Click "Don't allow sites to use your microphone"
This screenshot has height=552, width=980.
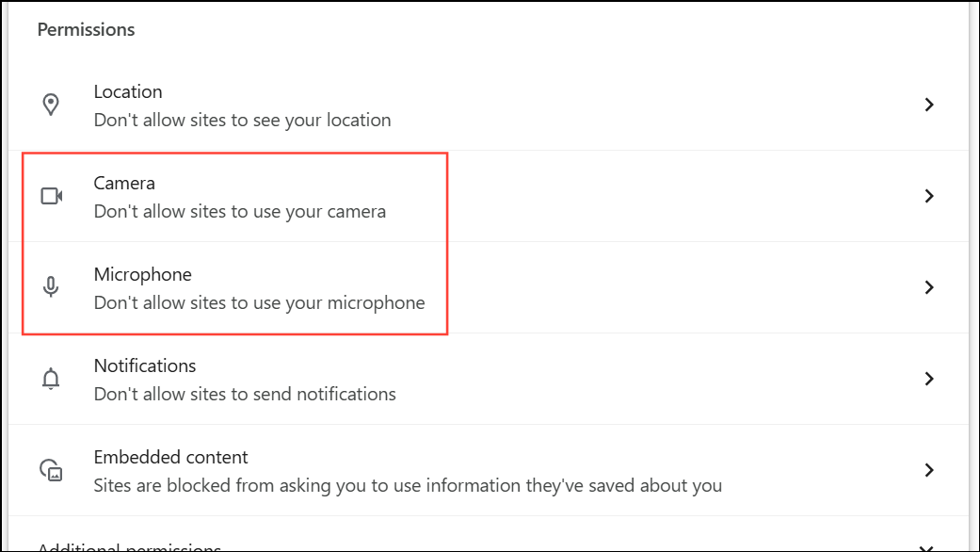tap(260, 302)
